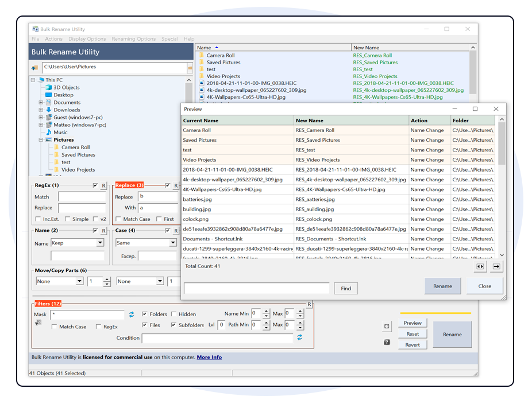The image size is (532, 404).
Task: Enable the Simple checkbox in RegEx
Action: click(68, 219)
